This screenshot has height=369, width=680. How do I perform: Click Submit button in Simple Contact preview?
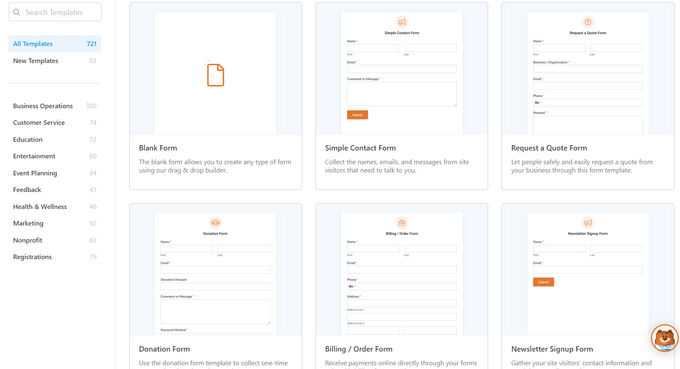pyautogui.click(x=357, y=115)
